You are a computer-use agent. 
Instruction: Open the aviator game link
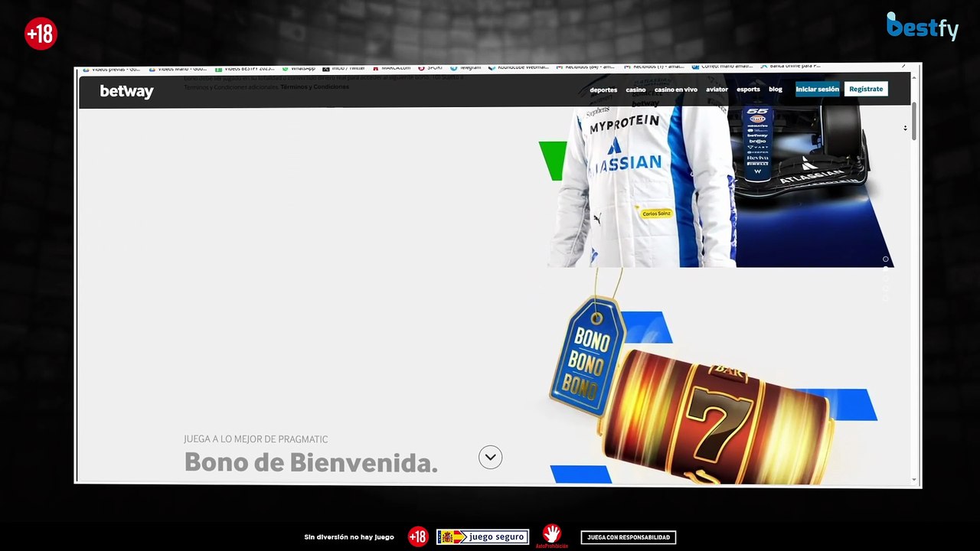[x=717, y=90]
